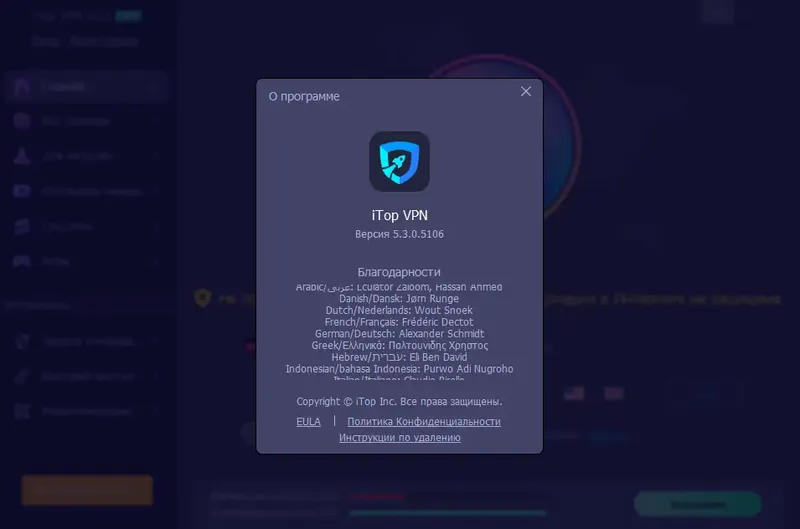This screenshot has height=529, width=800.
Task: Select the brush cleaning icon in sidebar
Action: (x=22, y=376)
